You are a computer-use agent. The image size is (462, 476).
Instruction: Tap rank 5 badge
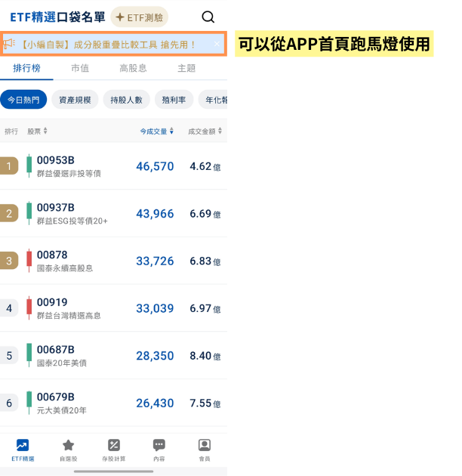[x=9, y=355]
